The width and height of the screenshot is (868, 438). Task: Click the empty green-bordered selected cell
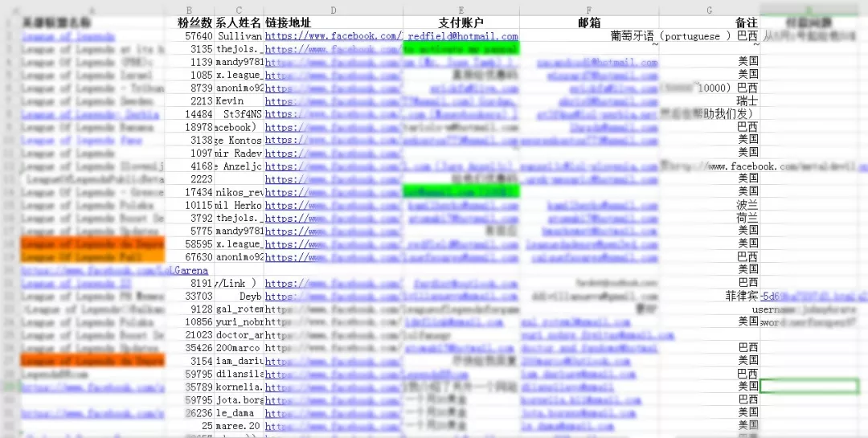click(x=809, y=387)
